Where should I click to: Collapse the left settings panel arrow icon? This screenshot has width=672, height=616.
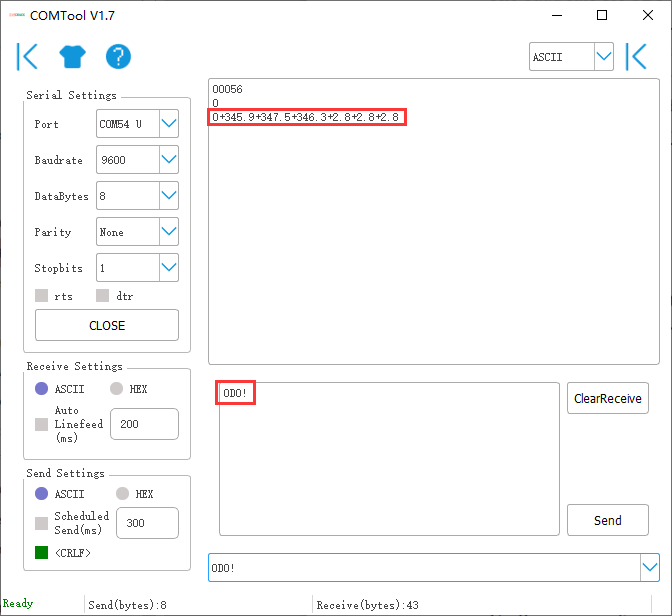click(x=27, y=56)
